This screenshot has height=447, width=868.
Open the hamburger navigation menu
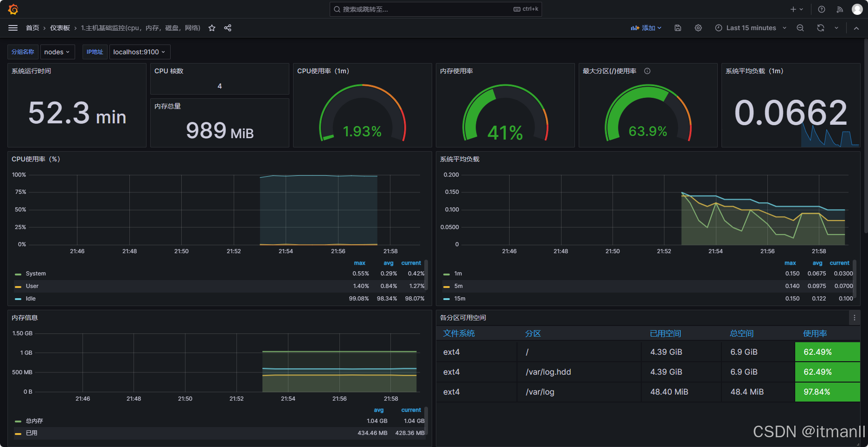pyautogui.click(x=13, y=28)
